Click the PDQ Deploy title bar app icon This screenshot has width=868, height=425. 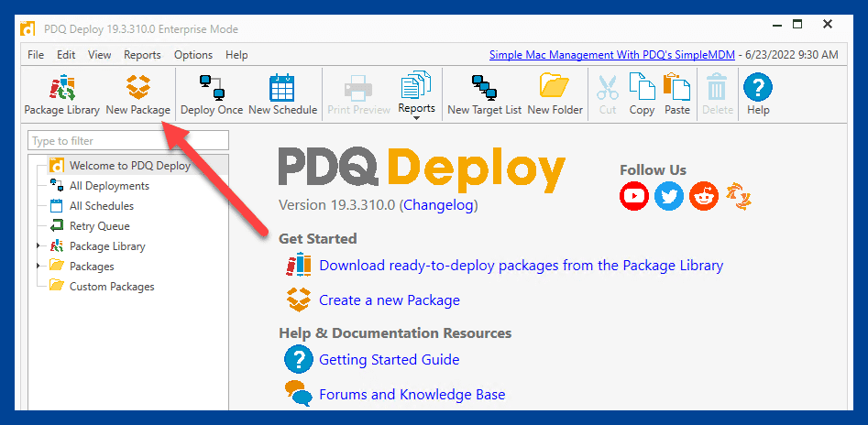27,28
